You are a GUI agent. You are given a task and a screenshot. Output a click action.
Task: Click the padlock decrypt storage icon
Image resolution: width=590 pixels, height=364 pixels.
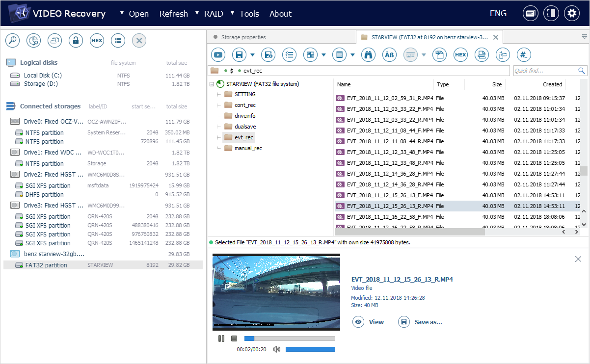pyautogui.click(x=76, y=41)
